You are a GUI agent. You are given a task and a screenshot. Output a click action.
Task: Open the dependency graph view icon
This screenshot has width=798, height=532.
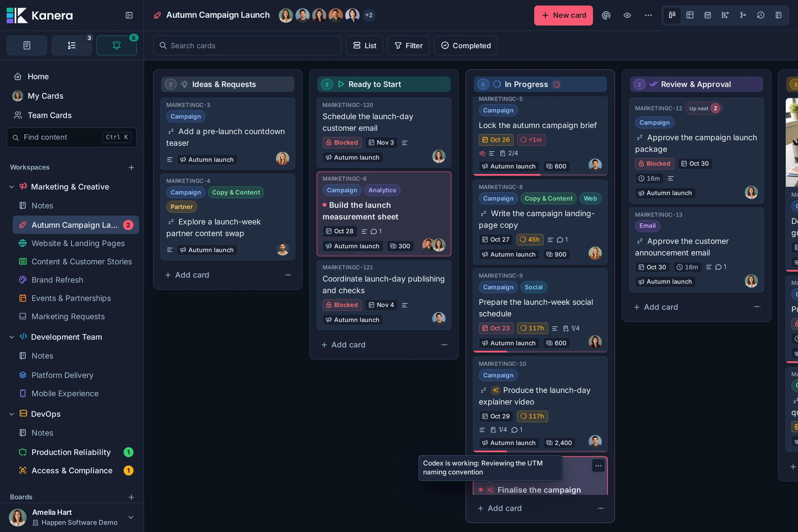pos(743,15)
